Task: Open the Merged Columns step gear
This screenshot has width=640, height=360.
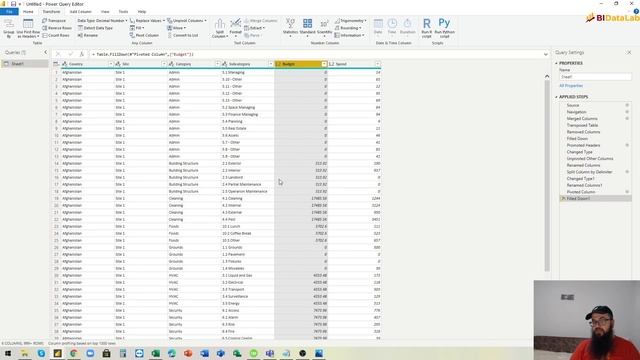Action: click(x=627, y=118)
